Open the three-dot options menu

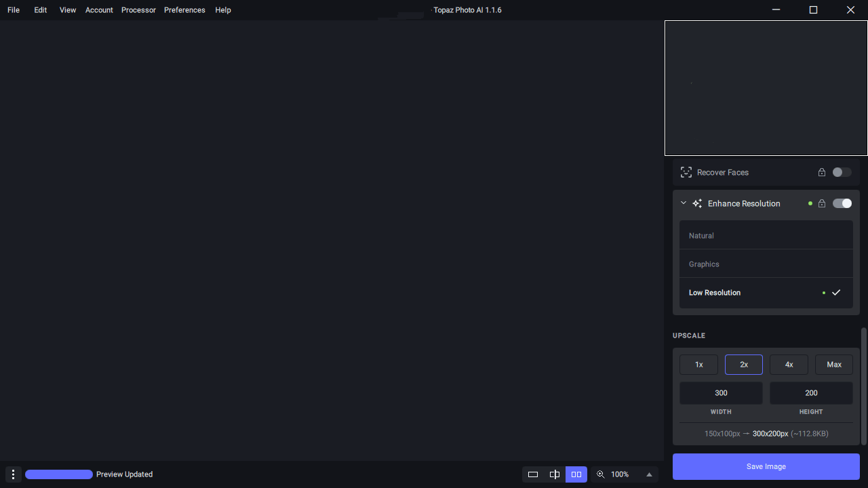click(x=13, y=474)
